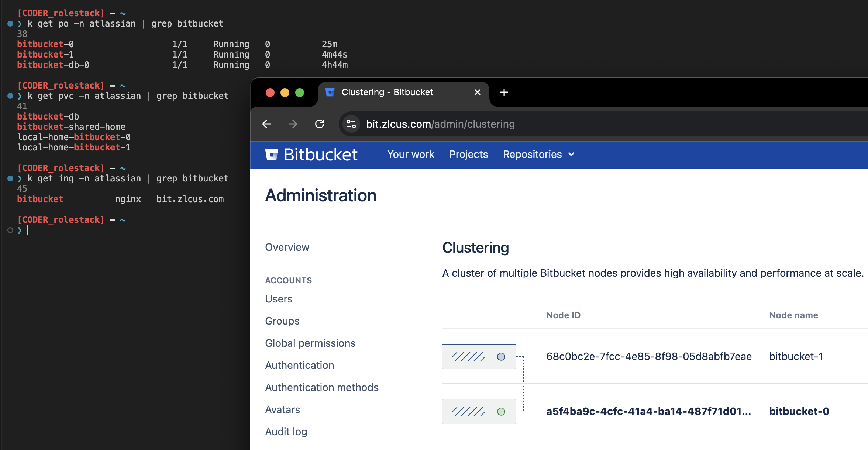This screenshot has width=868, height=450.
Task: Select the Clustering - Bitbucket browser tab
Action: [403, 92]
